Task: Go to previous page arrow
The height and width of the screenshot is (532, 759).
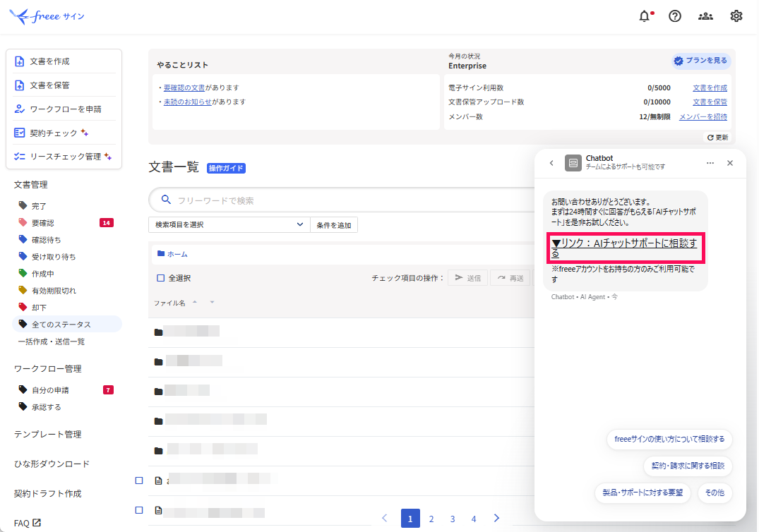Action: 385,518
